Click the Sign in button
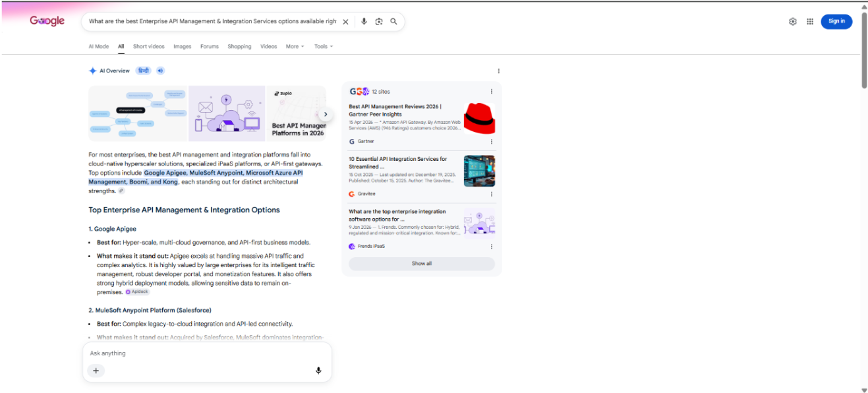 [836, 21]
